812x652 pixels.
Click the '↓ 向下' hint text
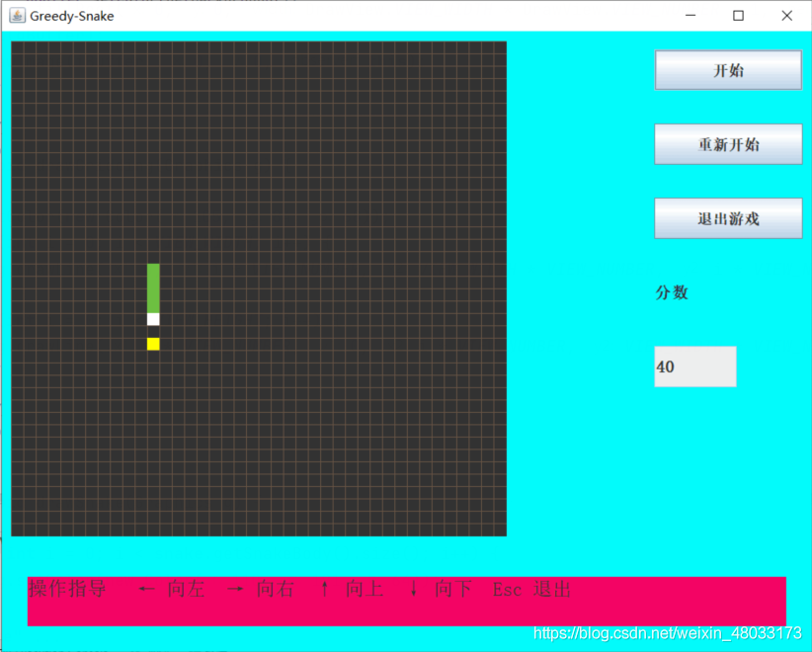click(442, 590)
